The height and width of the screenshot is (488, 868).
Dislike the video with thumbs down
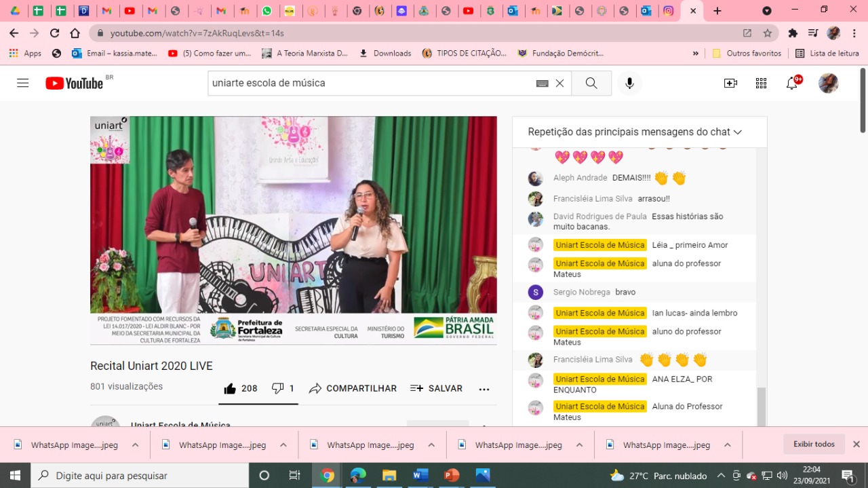[277, 388]
